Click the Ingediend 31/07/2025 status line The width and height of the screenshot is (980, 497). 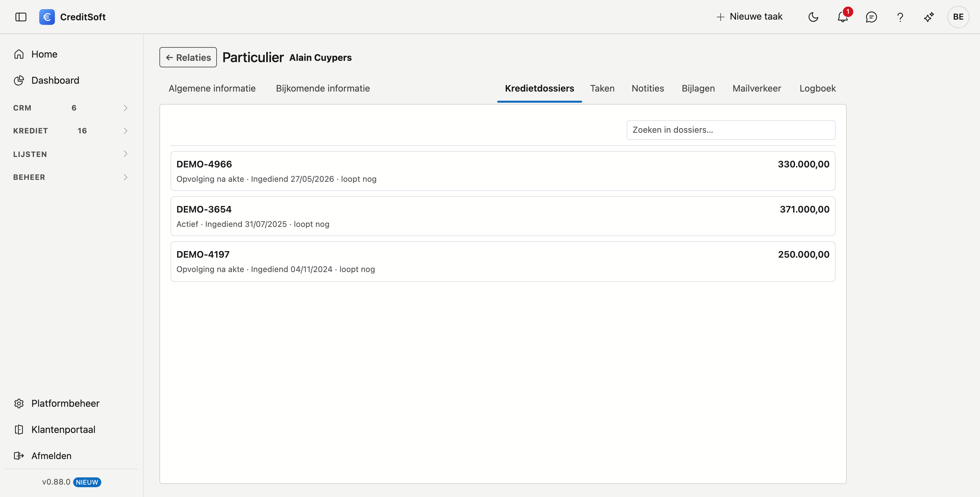(x=253, y=224)
